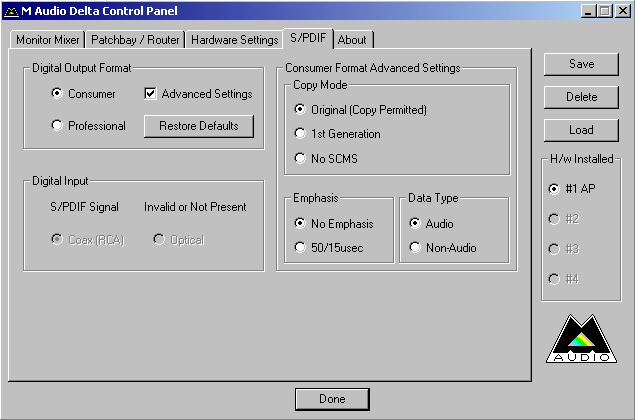
Task: Click the Save button
Action: click(582, 64)
